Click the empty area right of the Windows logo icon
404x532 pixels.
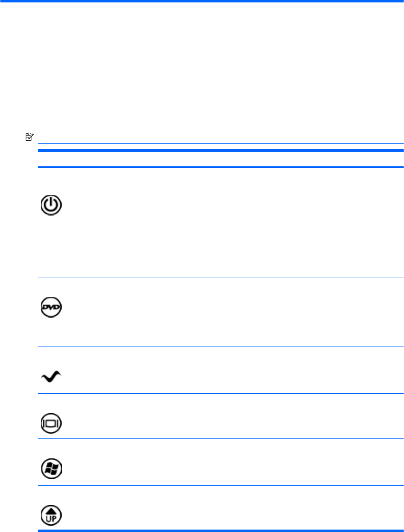pos(232,462)
